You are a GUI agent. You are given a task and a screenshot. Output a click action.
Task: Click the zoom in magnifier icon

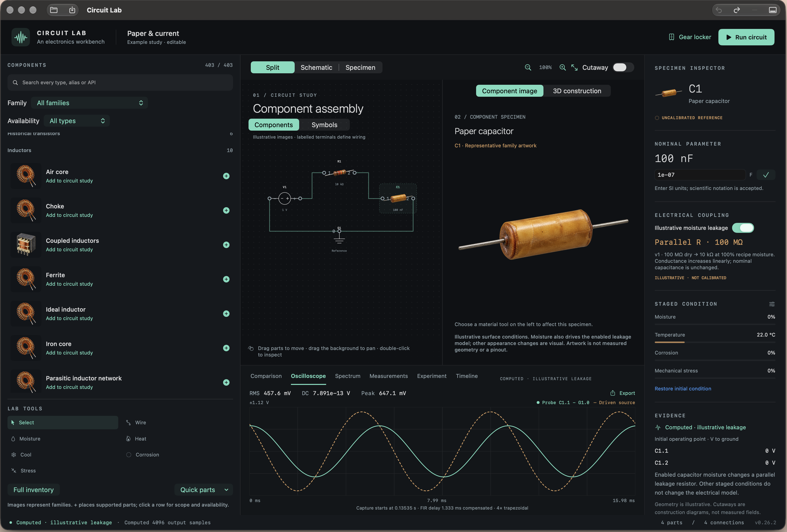point(562,67)
